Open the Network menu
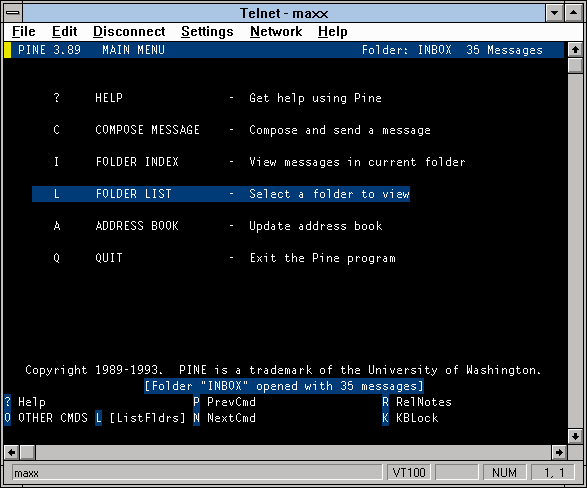The image size is (587, 488). 276,31
